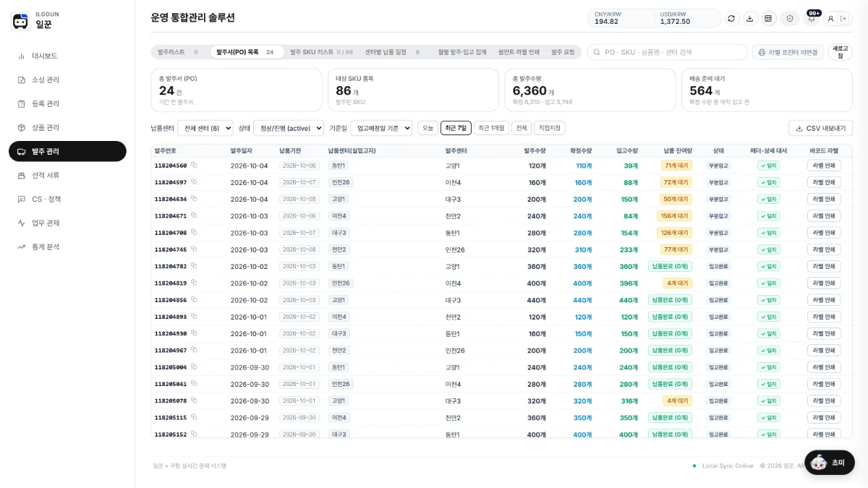The height and width of the screenshot is (488, 868).
Task: Click the shield security icon
Action: (790, 18)
